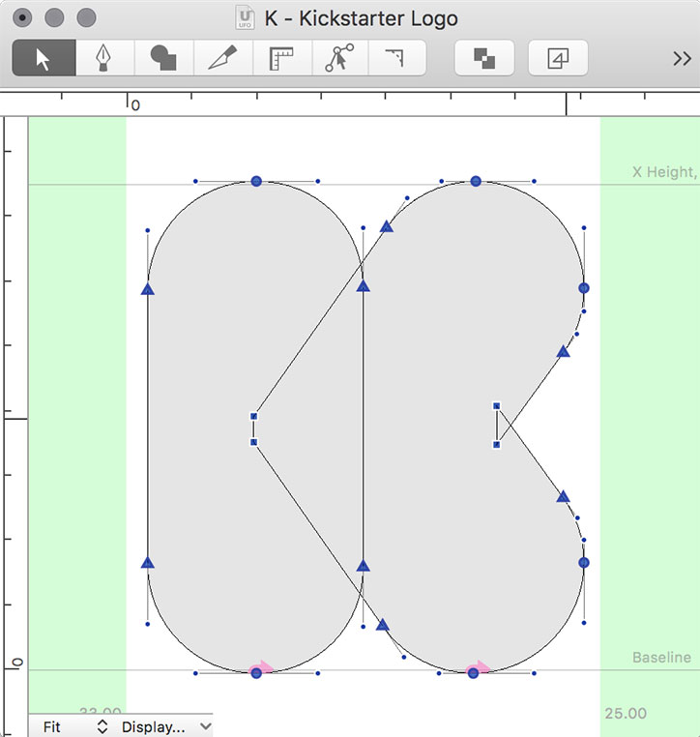Open the Fit zoom stepper
Screen dimensions: 700x737
click(102, 726)
